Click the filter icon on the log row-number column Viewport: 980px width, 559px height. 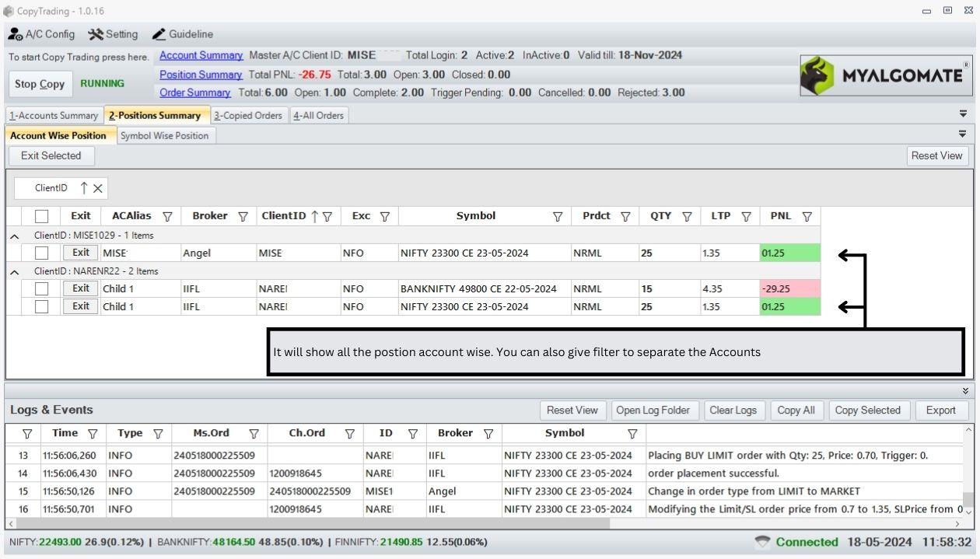click(27, 433)
